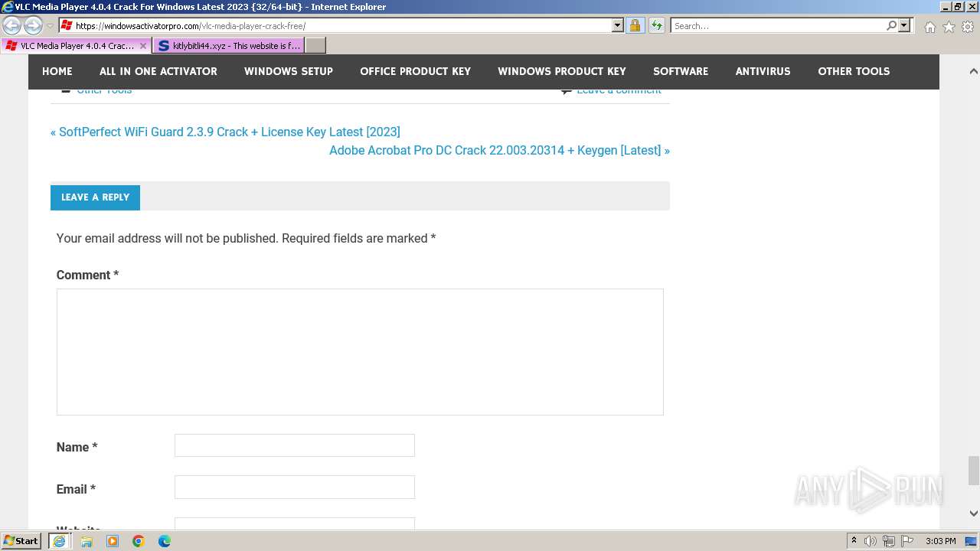Open the Tools gear icon
The image size is (980, 551).
click(968, 27)
